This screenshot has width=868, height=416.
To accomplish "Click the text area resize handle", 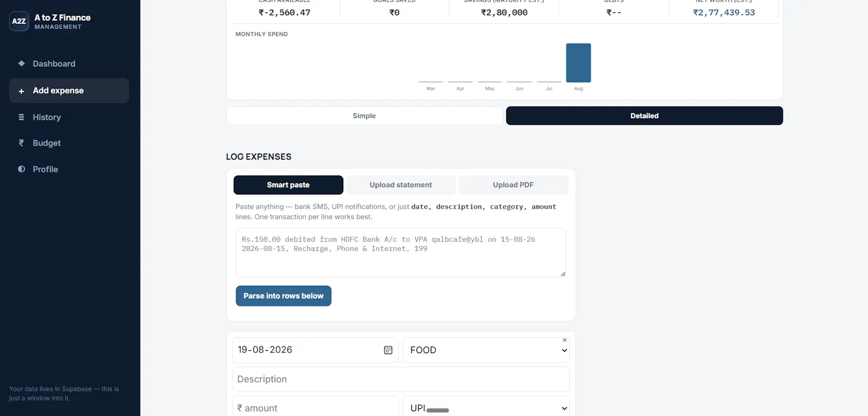I will click(x=563, y=274).
